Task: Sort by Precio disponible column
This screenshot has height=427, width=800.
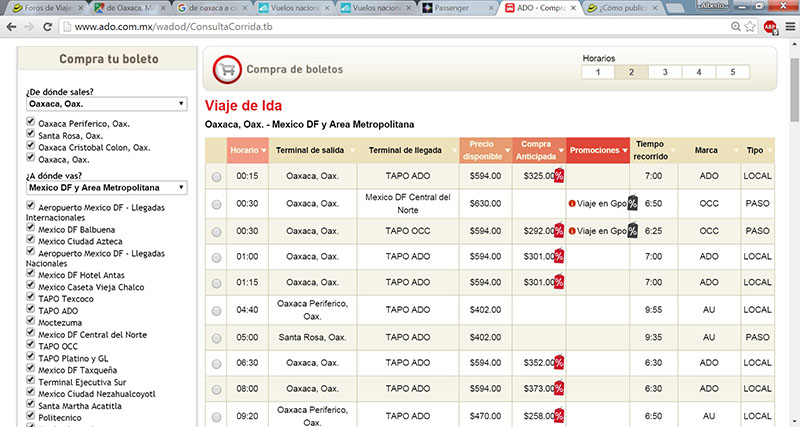Action: (x=486, y=150)
